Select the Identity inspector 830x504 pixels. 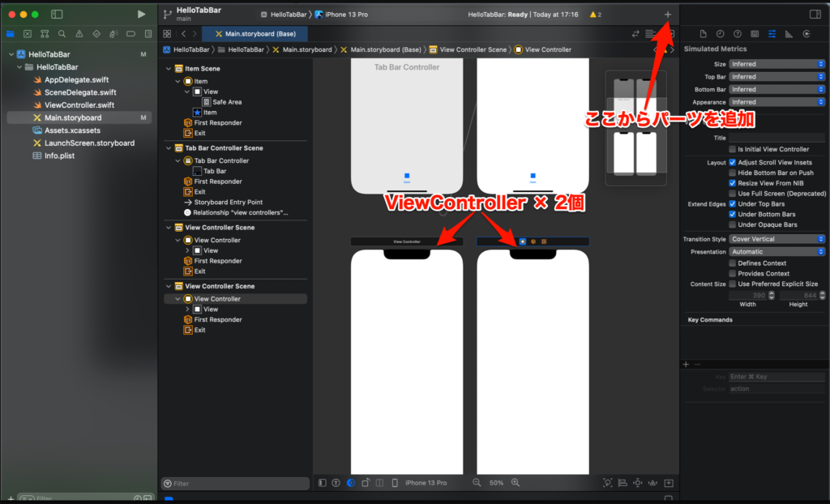755,33
